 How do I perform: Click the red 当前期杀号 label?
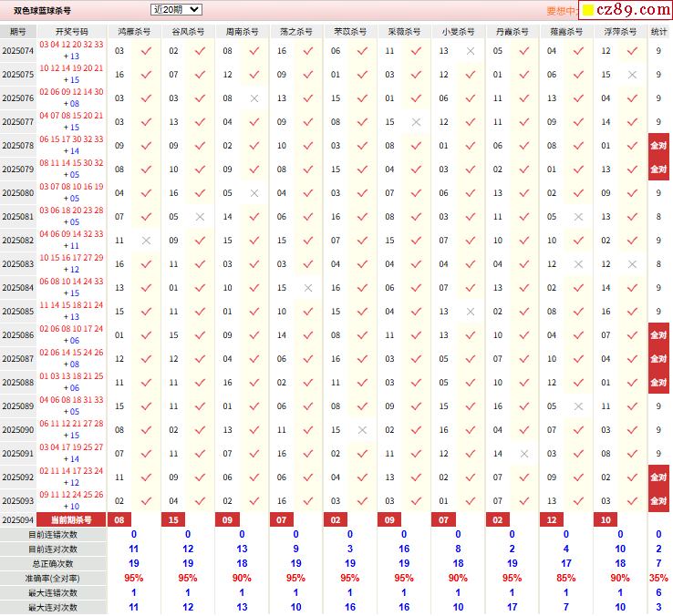click(71, 520)
